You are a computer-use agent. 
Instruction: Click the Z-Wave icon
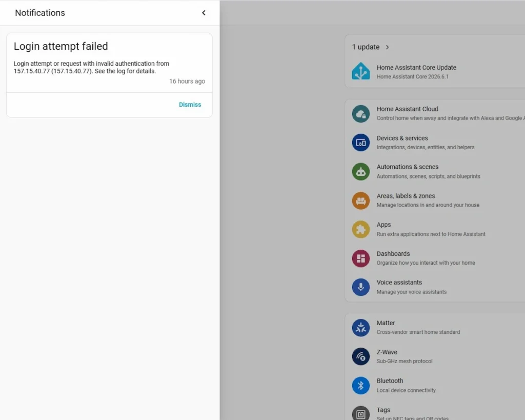tap(360, 357)
